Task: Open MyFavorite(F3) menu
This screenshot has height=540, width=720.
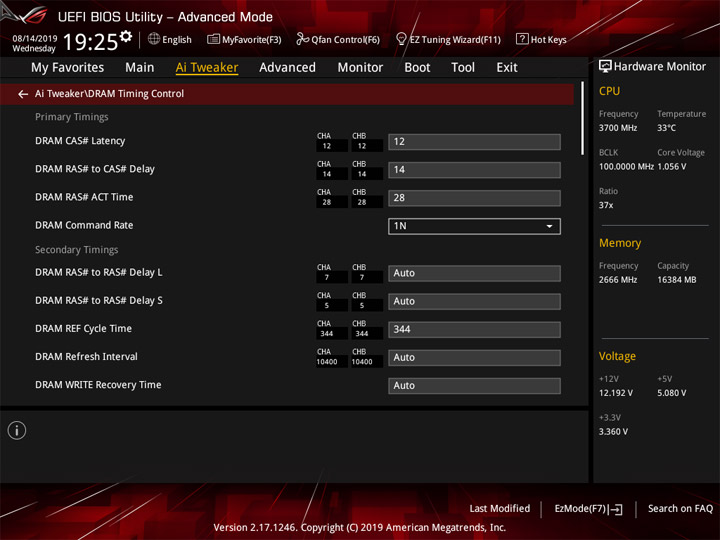Action: [x=244, y=39]
